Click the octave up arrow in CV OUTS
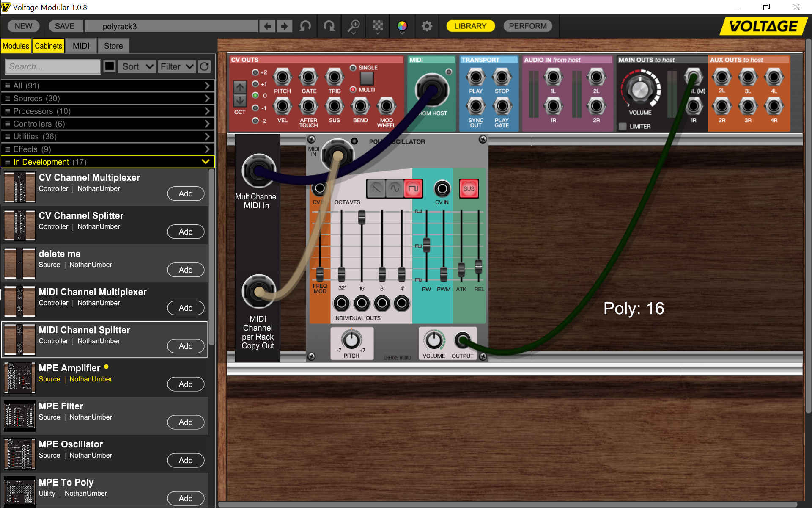This screenshot has height=508, width=812. click(x=240, y=87)
